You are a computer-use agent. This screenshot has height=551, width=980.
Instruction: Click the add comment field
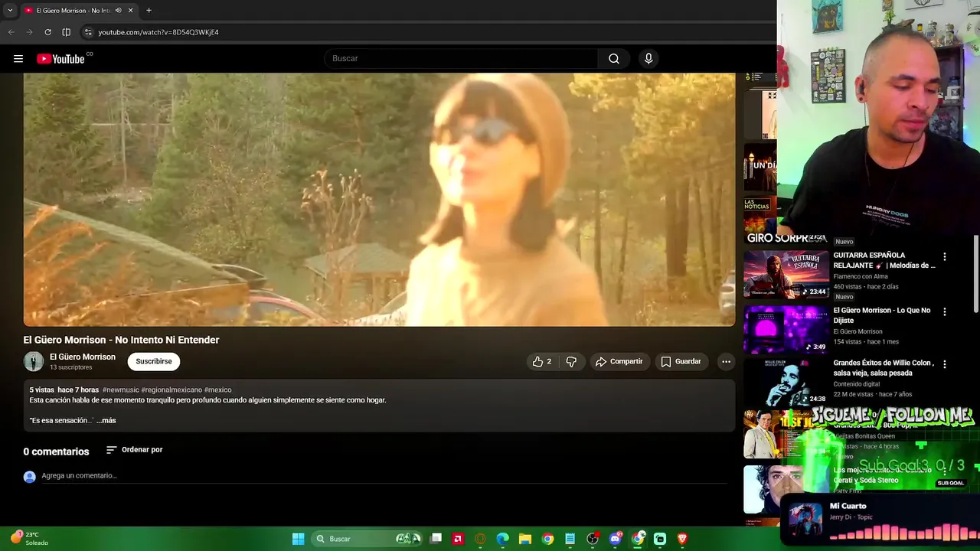coord(383,476)
